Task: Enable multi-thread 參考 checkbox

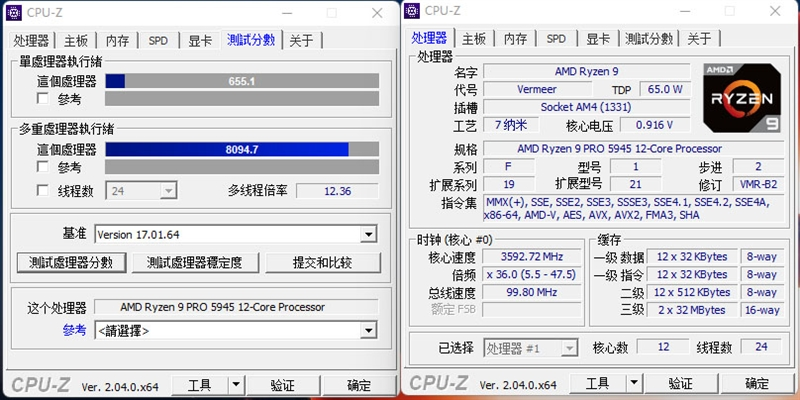Action: [x=43, y=167]
